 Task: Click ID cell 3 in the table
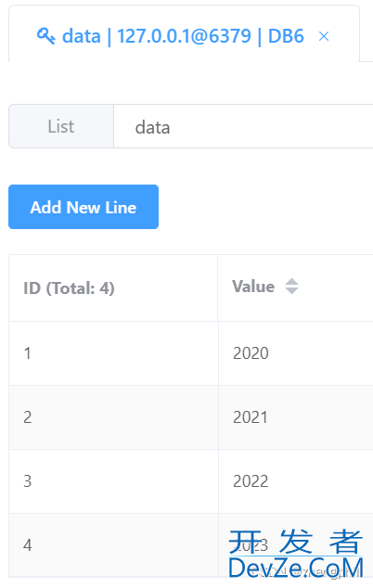pyautogui.click(x=113, y=481)
